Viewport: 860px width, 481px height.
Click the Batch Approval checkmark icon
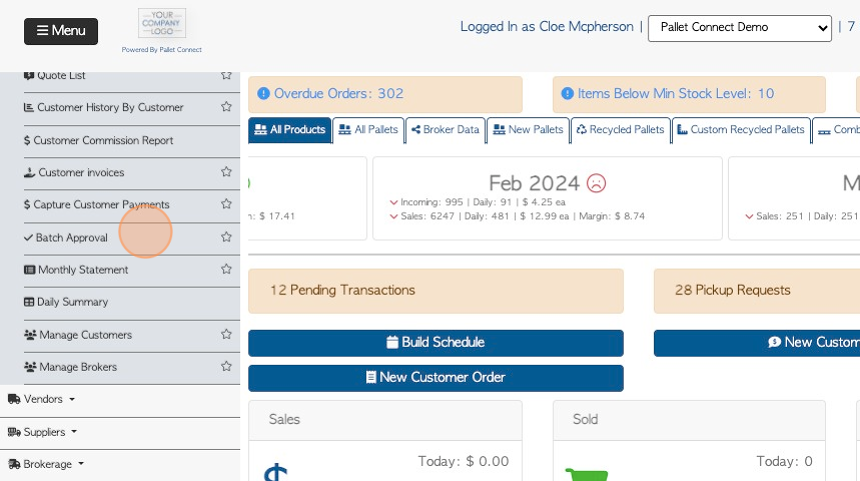pyautogui.click(x=29, y=237)
